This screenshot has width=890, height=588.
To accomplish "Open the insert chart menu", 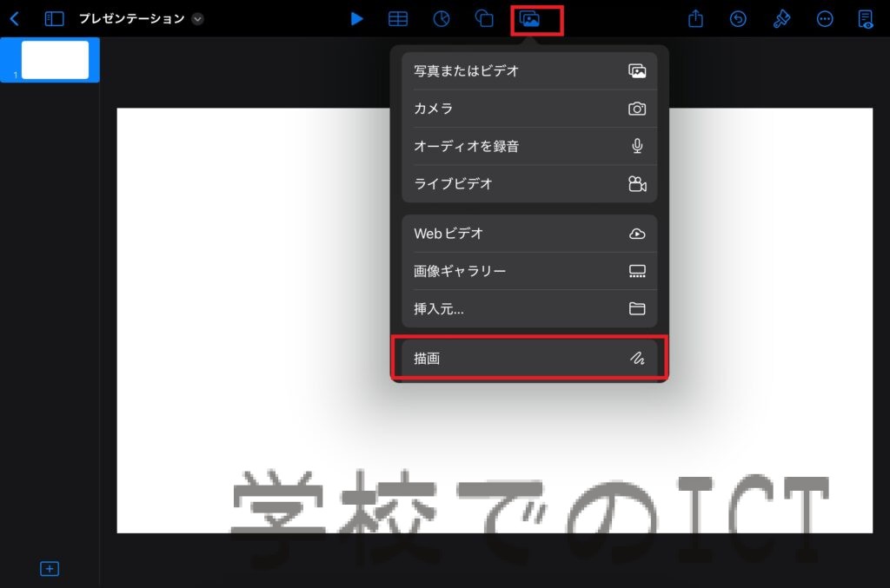I will [441, 19].
